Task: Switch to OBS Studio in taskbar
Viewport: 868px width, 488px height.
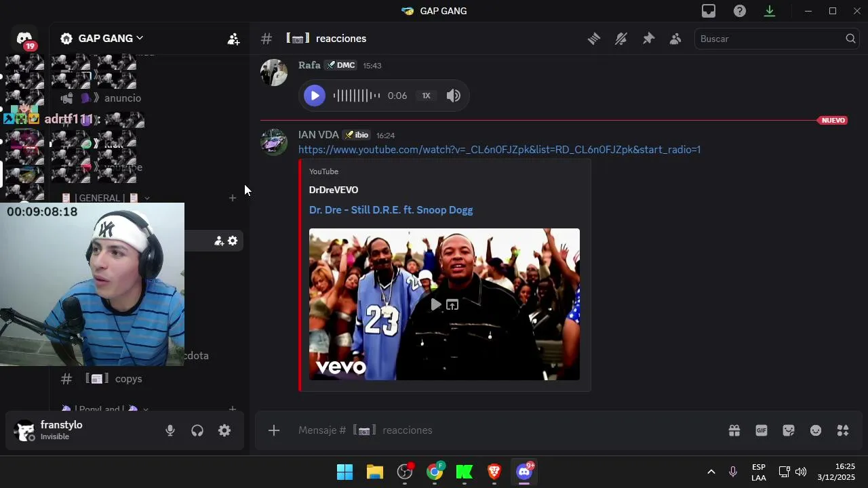Action: pyautogui.click(x=405, y=472)
